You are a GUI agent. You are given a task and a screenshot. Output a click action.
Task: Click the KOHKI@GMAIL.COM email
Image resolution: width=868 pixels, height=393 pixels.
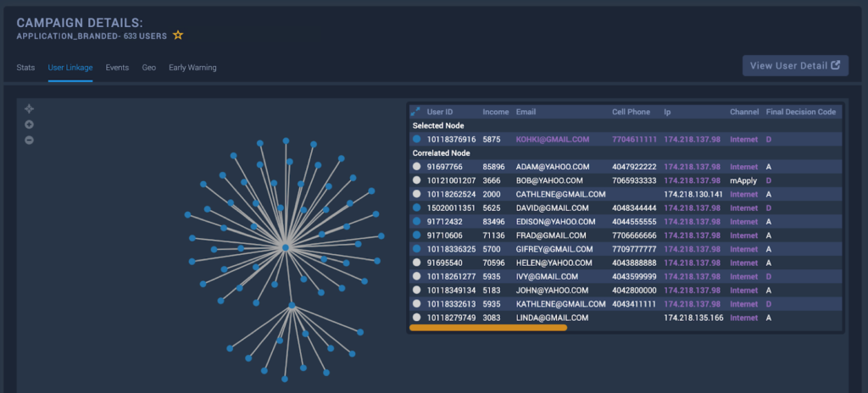553,140
